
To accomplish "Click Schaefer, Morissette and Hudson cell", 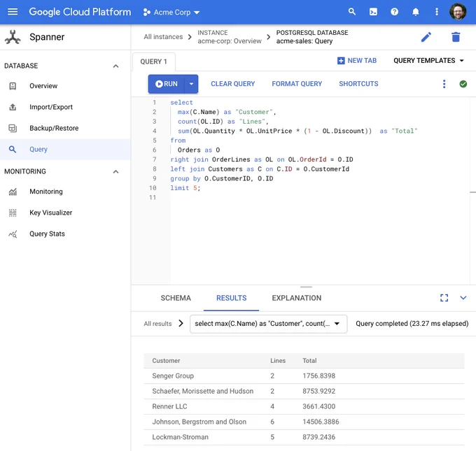I will 202,392.
